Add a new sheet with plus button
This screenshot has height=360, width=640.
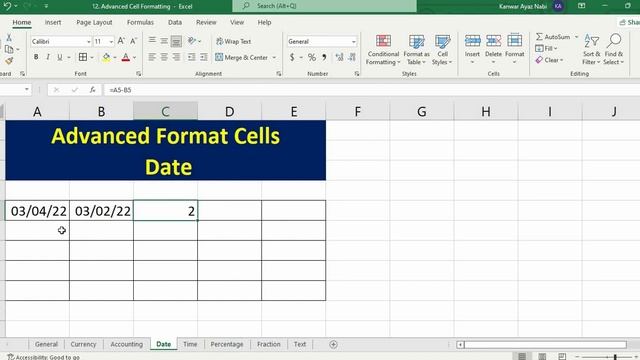point(333,344)
